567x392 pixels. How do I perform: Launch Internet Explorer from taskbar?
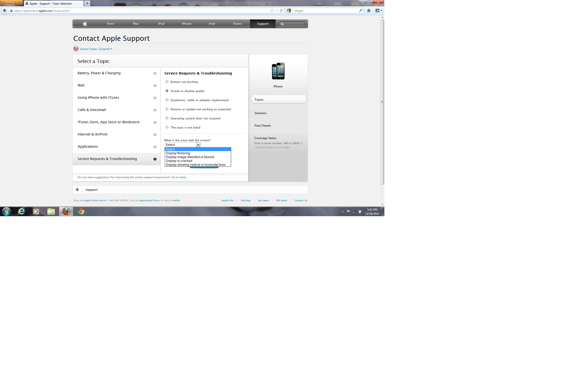(21, 211)
